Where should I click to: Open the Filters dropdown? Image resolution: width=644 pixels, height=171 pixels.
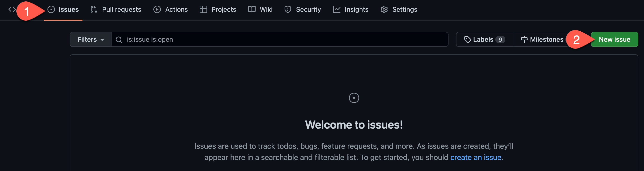90,40
